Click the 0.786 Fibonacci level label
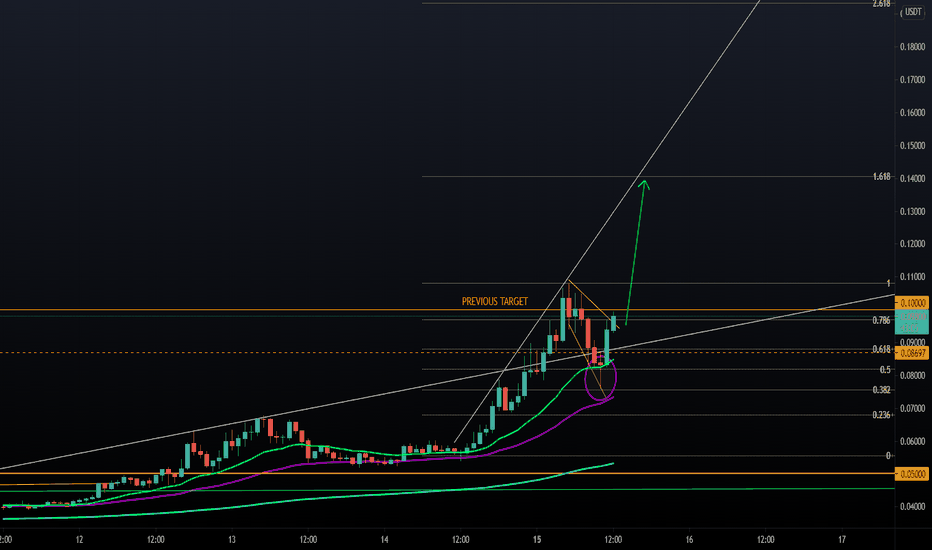 (881, 320)
